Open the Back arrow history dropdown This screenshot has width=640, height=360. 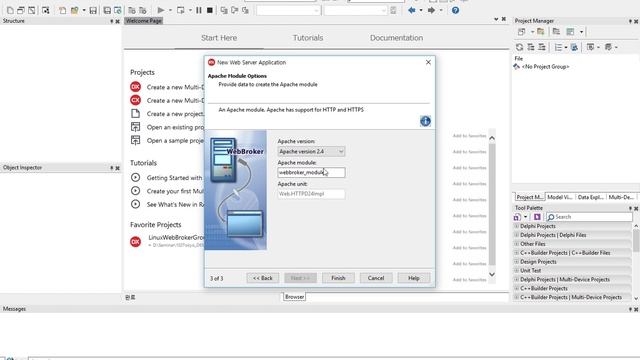tap(421, 10)
